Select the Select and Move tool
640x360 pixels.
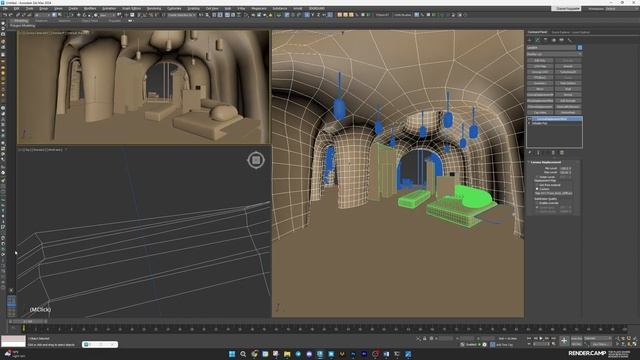(79, 15)
